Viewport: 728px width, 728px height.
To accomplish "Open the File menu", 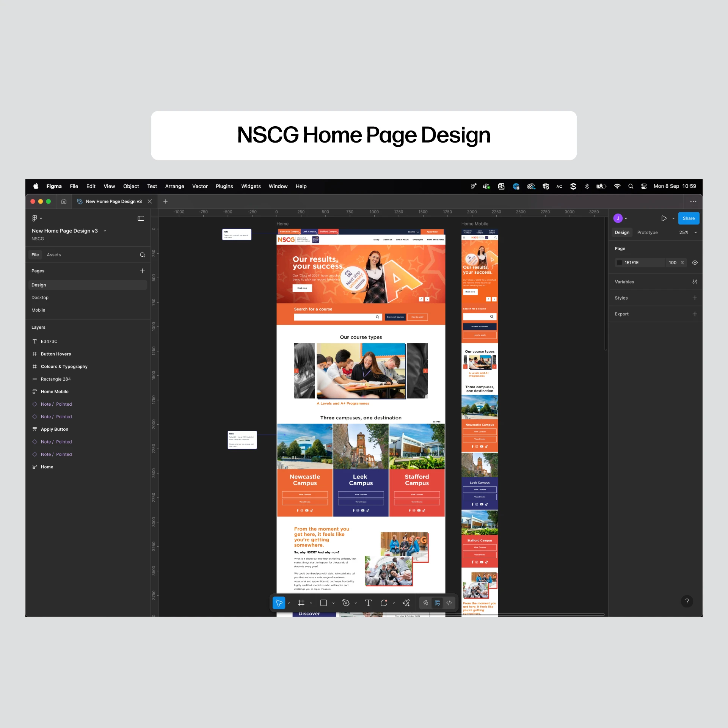I will (x=74, y=186).
